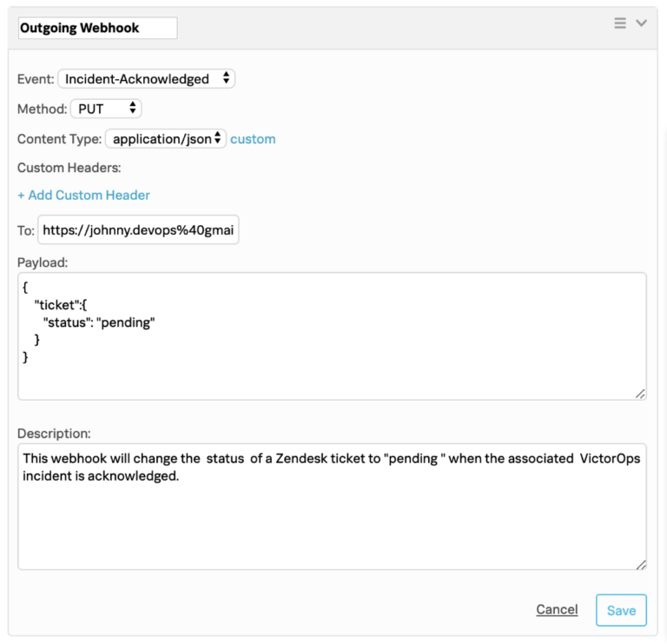Click the Method dropdown's up-down arrows
This screenshot has height=644, width=667.
(133, 108)
